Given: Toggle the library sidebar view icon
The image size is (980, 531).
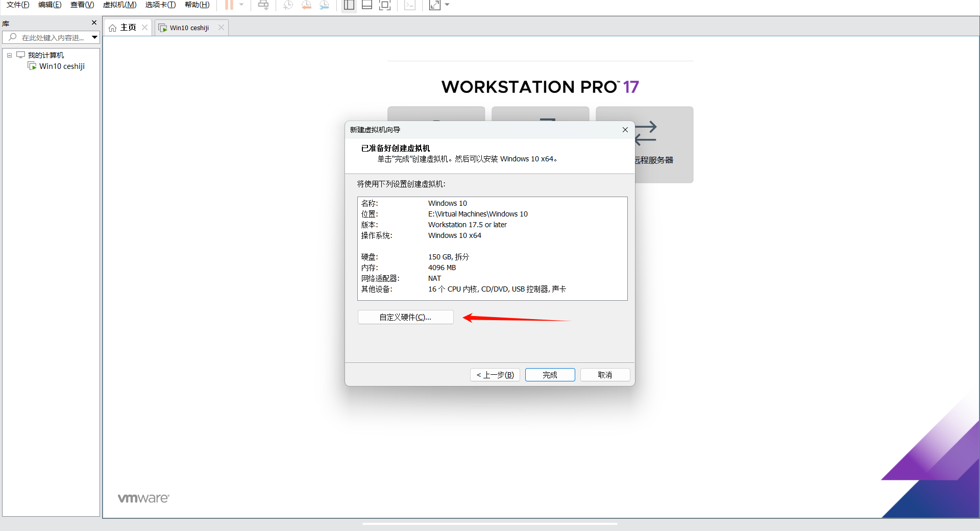Looking at the screenshot, I should pyautogui.click(x=349, y=5).
